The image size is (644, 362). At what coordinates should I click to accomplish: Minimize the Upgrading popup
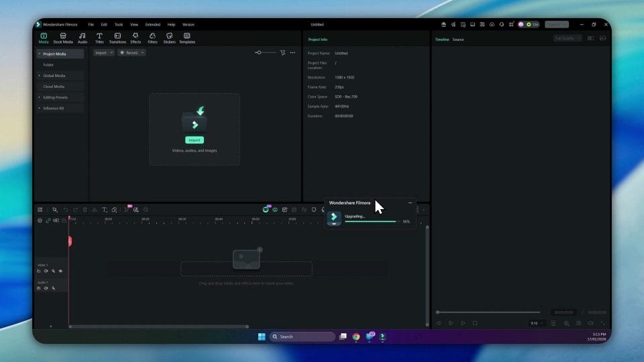[410, 202]
